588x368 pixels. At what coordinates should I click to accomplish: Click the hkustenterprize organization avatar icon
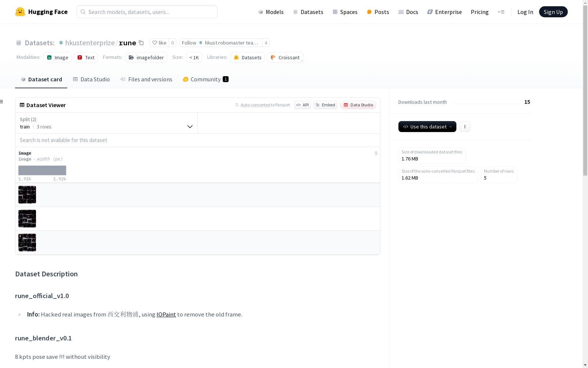(x=61, y=43)
